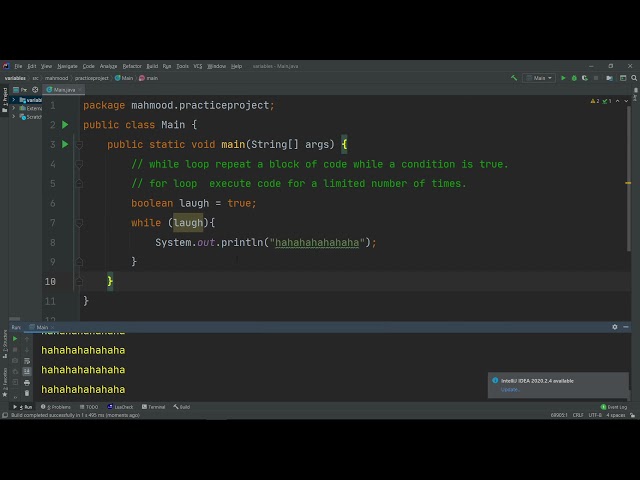Click the Main class breadcrumb
This screenshot has height=480, width=640.
click(x=124, y=78)
